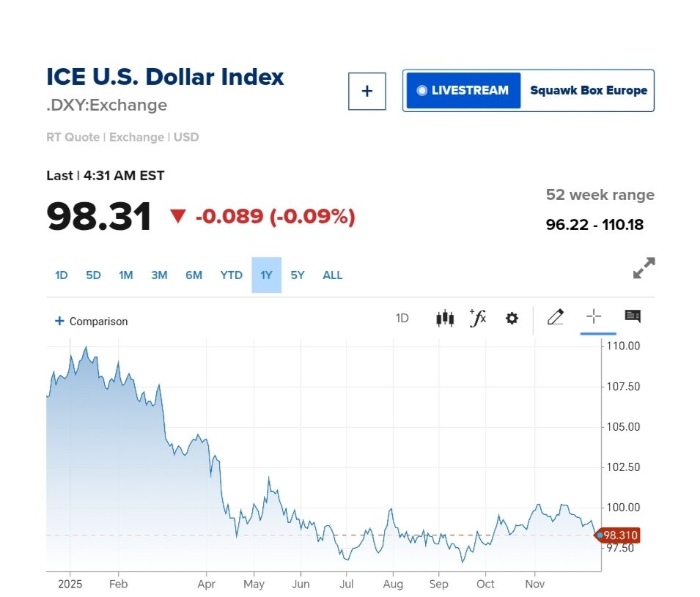Click the plus add-to-watchlist icon
Image resolution: width=700 pixels, height=597 pixels.
pyautogui.click(x=366, y=91)
